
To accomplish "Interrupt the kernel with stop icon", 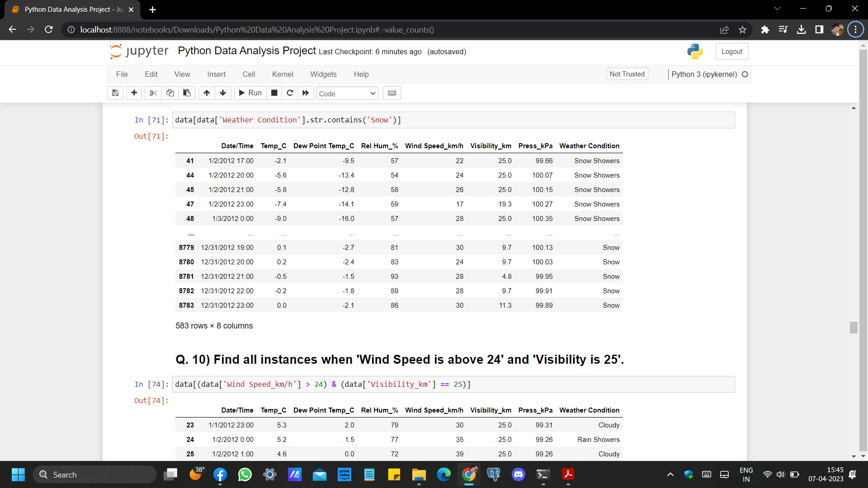I will pyautogui.click(x=274, y=93).
